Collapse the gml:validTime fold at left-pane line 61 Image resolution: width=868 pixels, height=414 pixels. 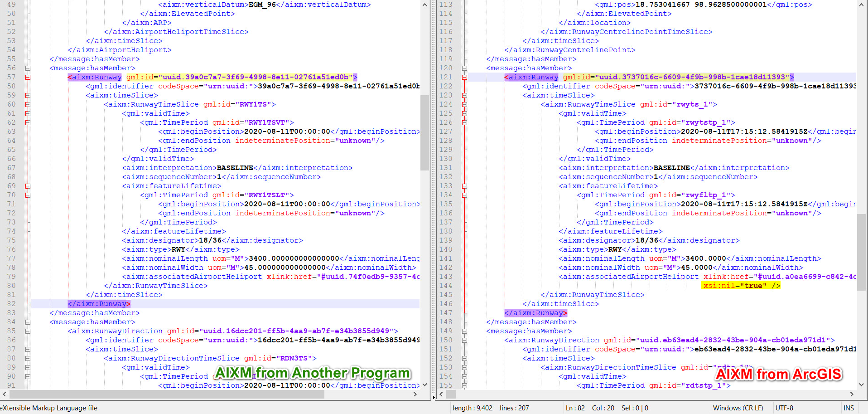tap(28, 113)
